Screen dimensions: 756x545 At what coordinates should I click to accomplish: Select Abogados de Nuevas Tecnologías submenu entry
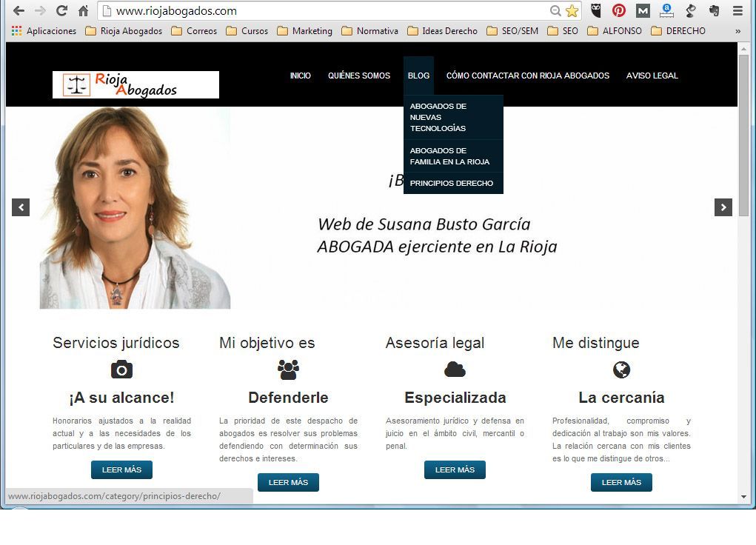(453, 117)
